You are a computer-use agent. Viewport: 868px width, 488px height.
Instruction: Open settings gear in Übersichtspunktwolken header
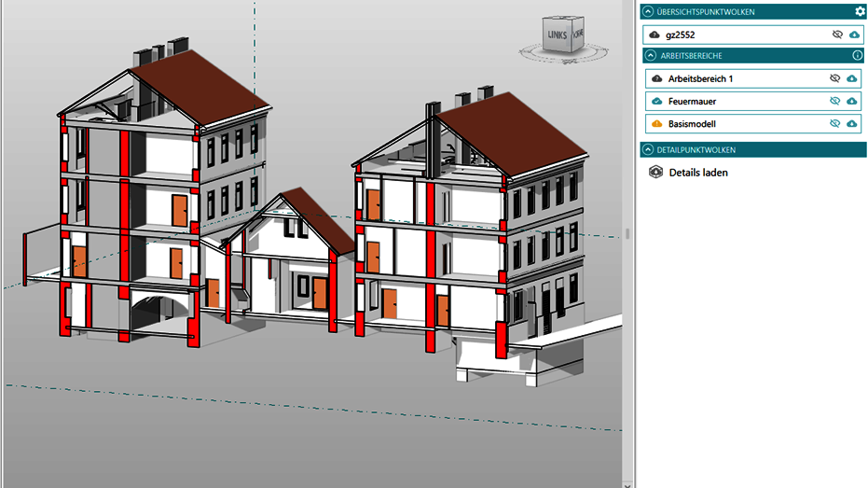coord(860,12)
